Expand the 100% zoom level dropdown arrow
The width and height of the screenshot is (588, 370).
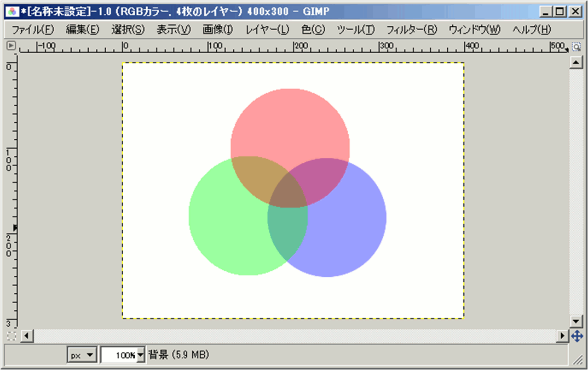coord(141,355)
